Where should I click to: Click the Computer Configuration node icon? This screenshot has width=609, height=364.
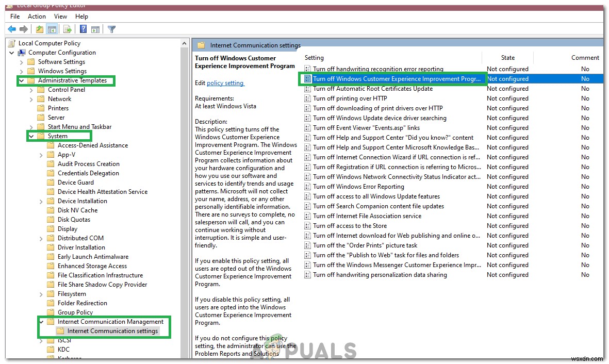pyautogui.click(x=22, y=53)
